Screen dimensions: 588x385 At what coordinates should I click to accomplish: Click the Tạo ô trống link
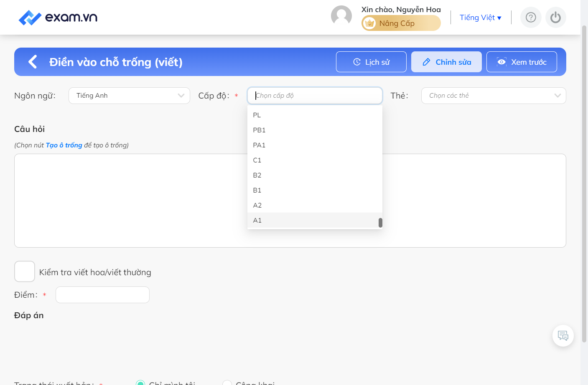[64, 145]
